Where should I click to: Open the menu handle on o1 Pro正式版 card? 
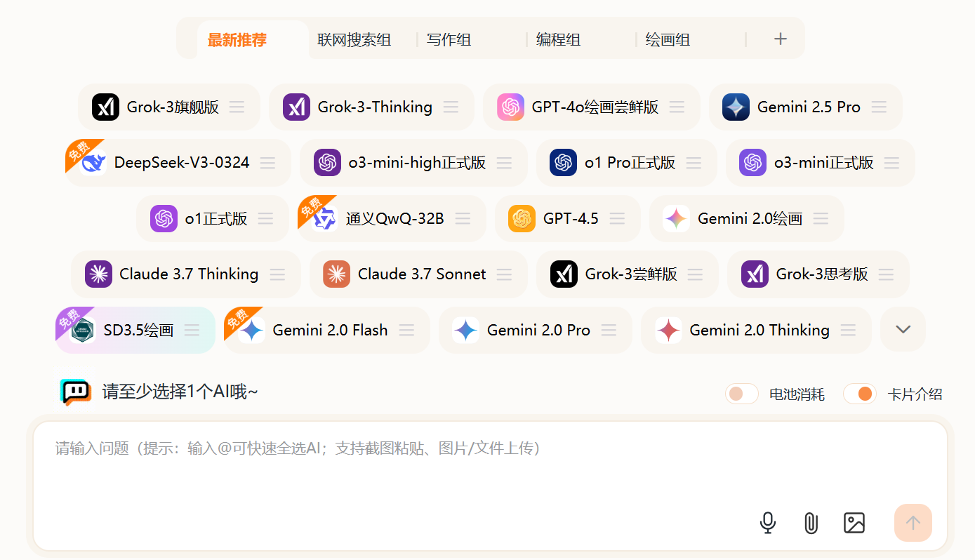(694, 163)
